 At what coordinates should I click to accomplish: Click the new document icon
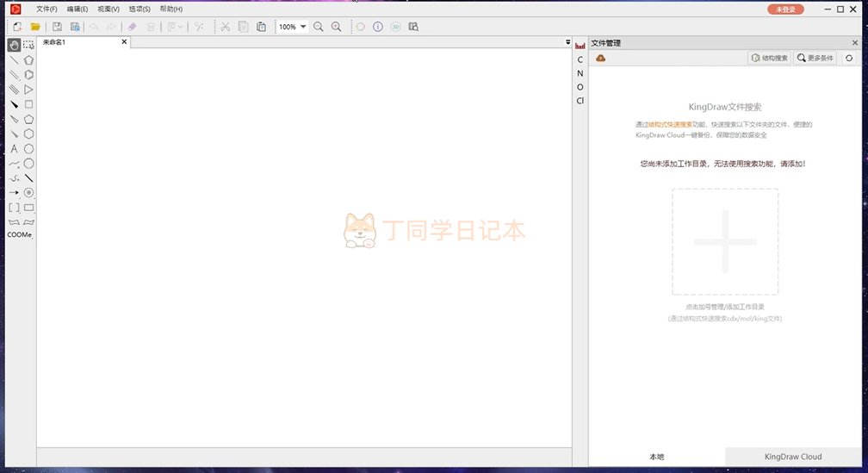click(18, 27)
